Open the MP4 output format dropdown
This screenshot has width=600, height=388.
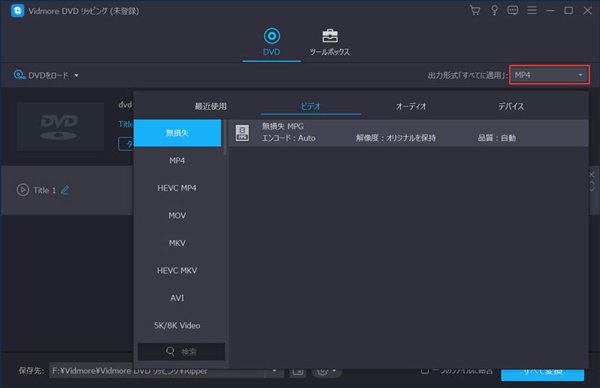pos(549,75)
